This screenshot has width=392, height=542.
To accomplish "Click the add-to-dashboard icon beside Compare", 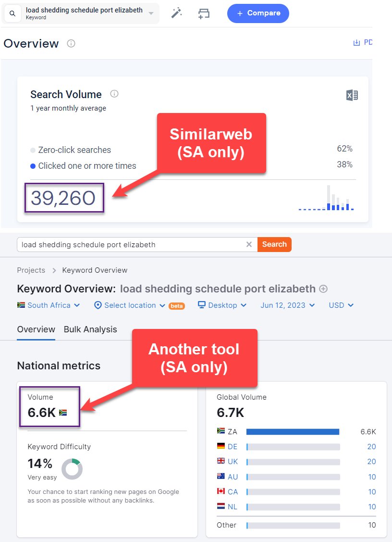I will click(204, 13).
